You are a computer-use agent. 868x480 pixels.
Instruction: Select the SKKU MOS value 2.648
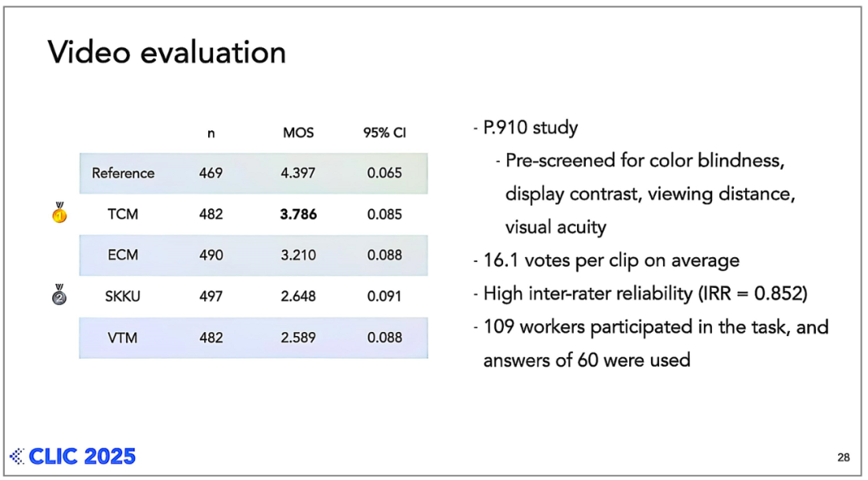297,297
